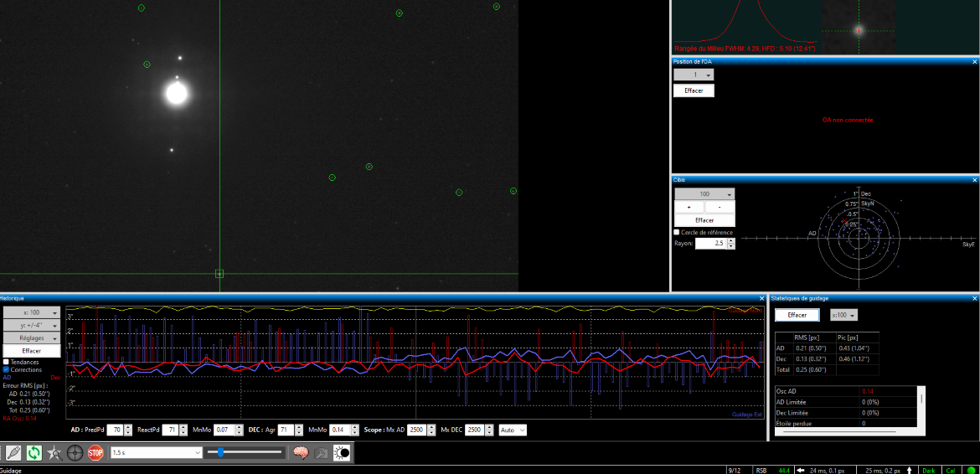This screenshot has width=980, height=474.
Task: Click the DEC Agr value field
Action: pos(286,430)
